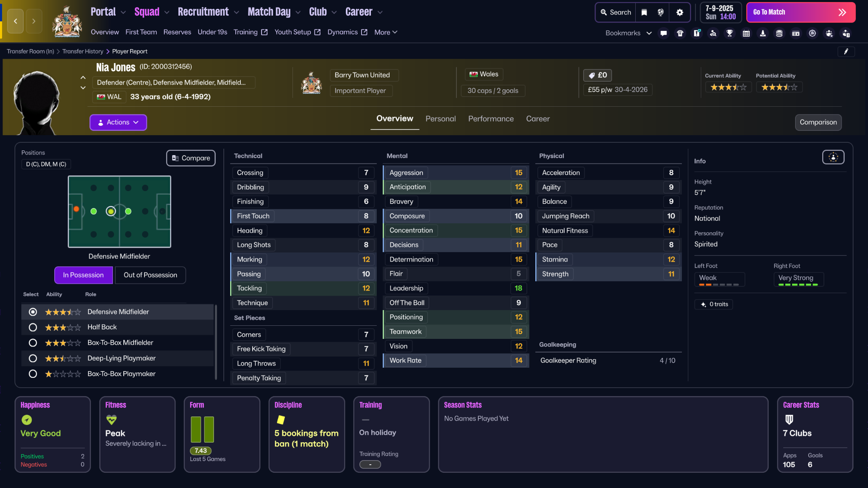Click the Go To Match button
This screenshot has height=488, width=868.
800,12
